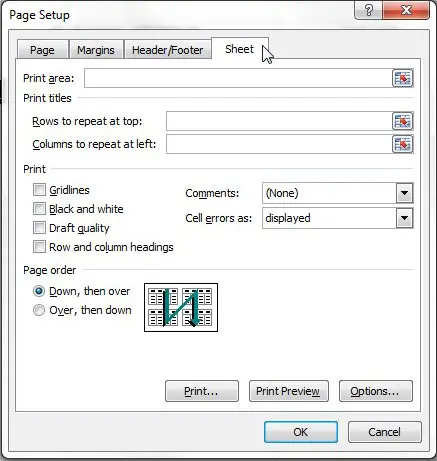This screenshot has width=437, height=461.
Task: Click the Print area range selector icon
Action: (403, 78)
